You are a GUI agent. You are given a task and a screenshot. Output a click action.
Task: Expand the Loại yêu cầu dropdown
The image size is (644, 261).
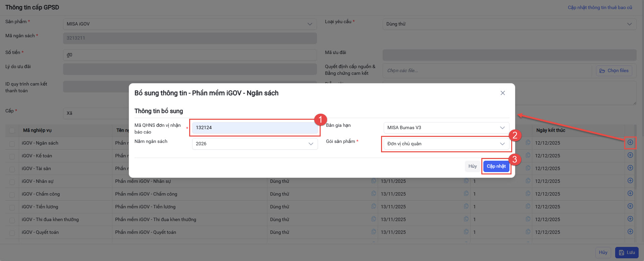(x=509, y=24)
